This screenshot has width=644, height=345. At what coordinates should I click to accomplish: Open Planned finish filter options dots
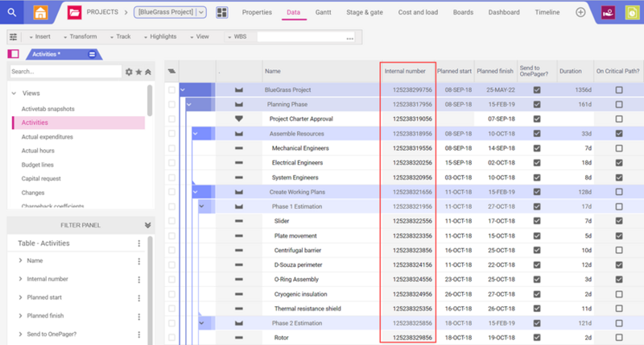(138, 316)
